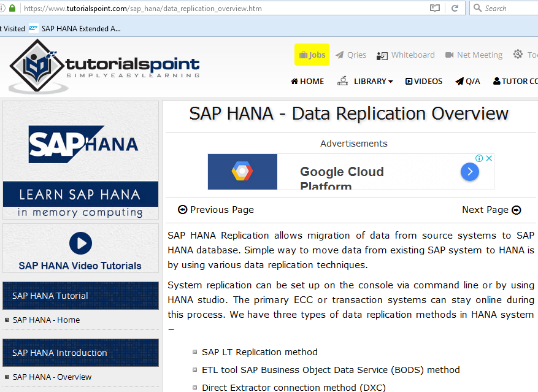The width and height of the screenshot is (538, 392).
Task: Click the green padlock security icon
Action: pyautogui.click(x=12, y=9)
